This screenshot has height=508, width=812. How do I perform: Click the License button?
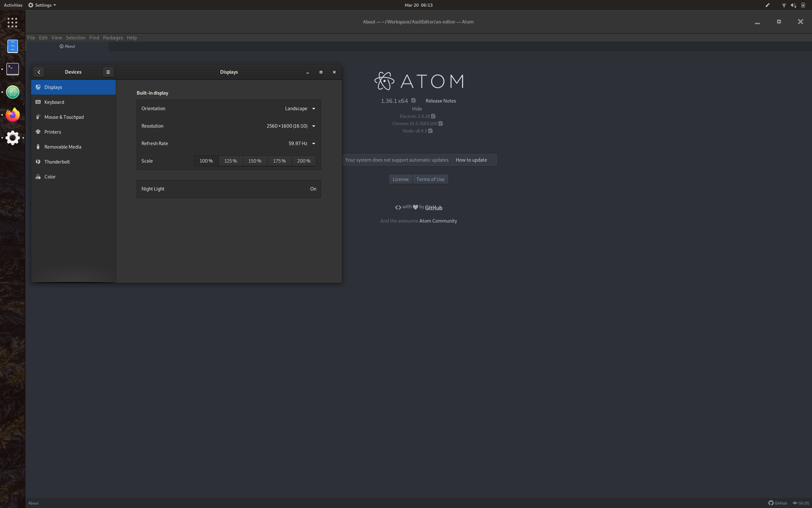pos(400,179)
